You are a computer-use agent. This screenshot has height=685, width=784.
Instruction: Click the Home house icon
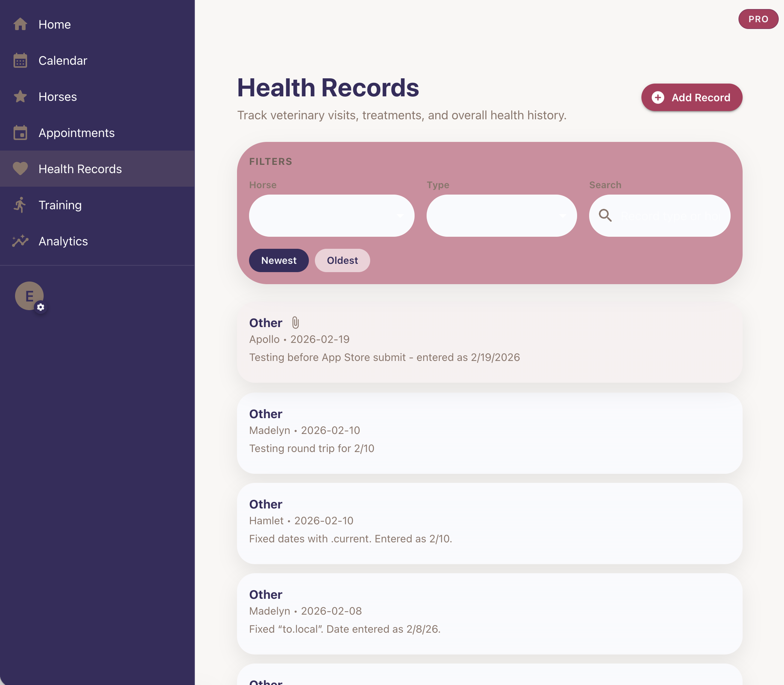(20, 24)
